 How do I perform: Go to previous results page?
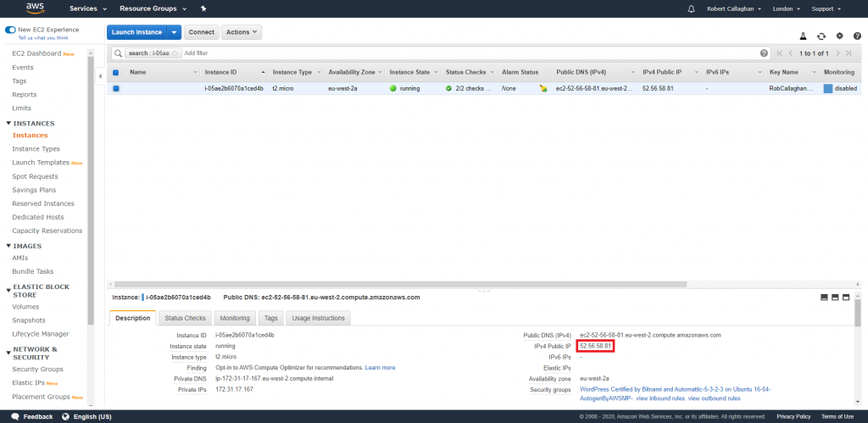pos(791,53)
